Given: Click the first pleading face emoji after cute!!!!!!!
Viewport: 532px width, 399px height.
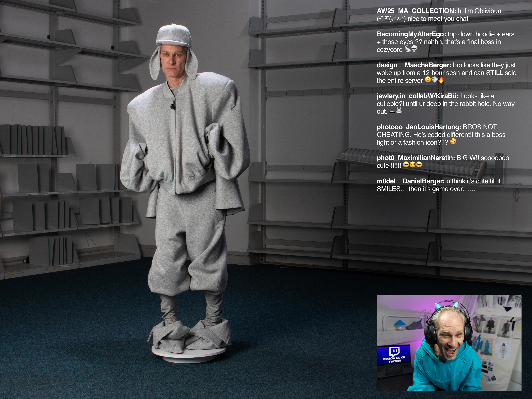Looking at the screenshot, I should 406,165.
